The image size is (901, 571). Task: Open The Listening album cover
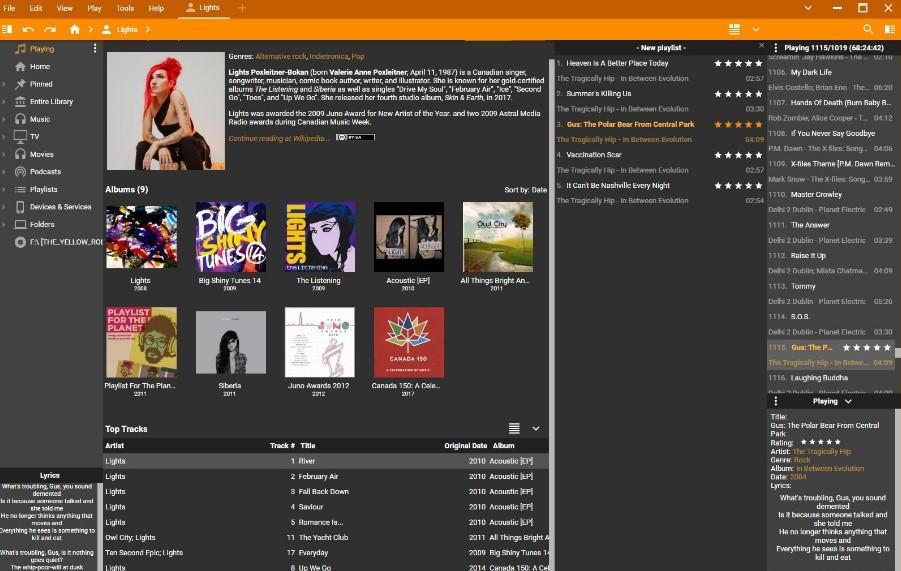pos(319,237)
